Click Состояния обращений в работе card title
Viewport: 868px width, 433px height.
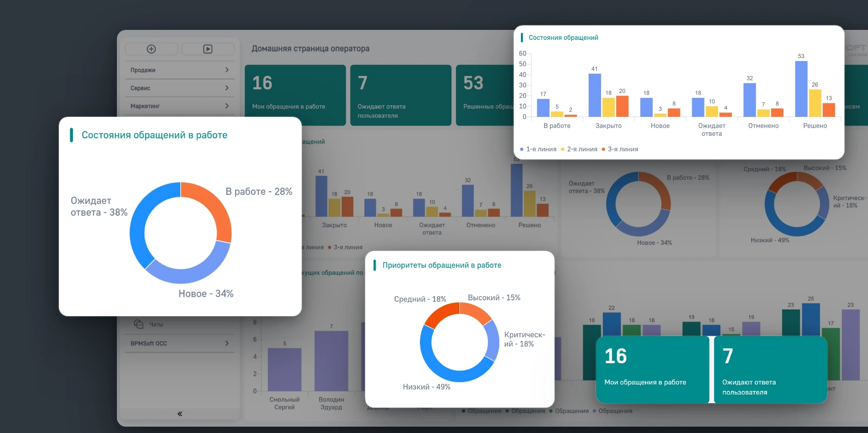[154, 135]
